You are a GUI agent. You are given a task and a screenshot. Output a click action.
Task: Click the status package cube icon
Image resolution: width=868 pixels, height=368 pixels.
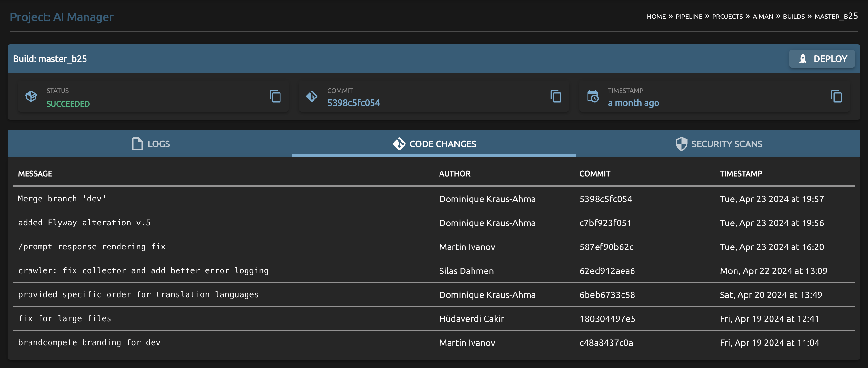pos(31,97)
